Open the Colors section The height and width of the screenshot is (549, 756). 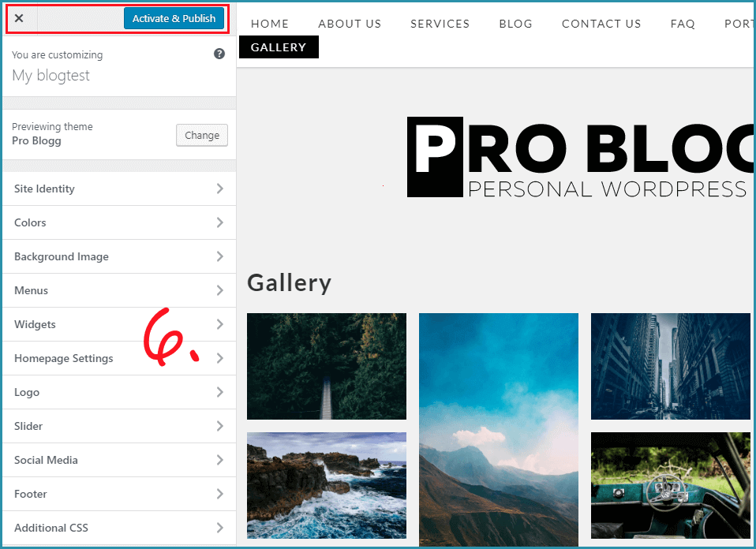coord(119,222)
